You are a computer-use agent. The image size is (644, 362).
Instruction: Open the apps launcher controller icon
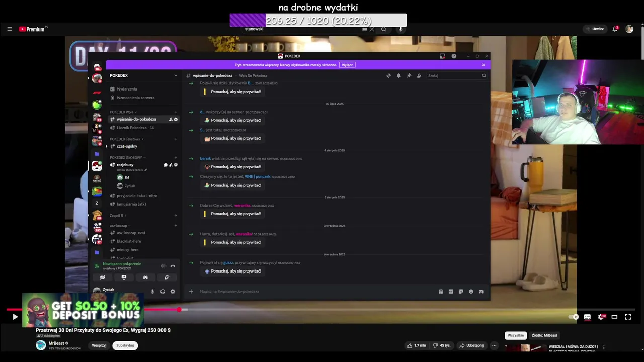tap(481, 292)
